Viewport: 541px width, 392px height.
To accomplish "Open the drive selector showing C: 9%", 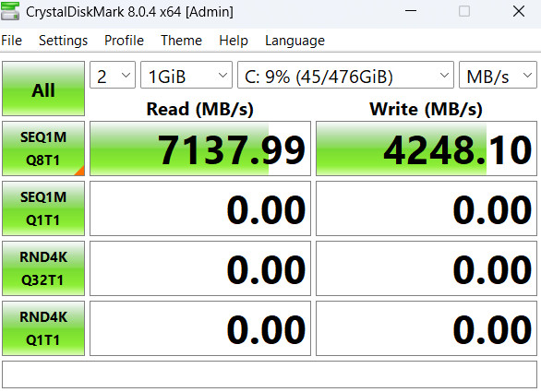I will pos(345,75).
